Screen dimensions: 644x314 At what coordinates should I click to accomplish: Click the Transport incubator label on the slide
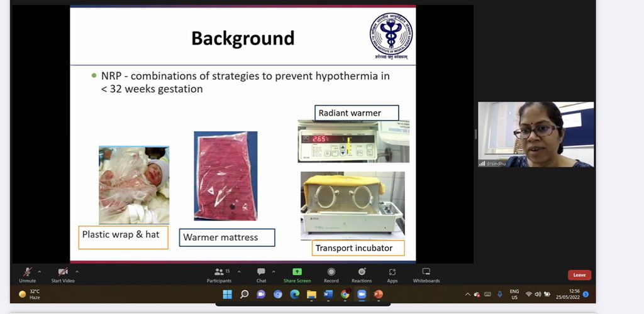358,248
